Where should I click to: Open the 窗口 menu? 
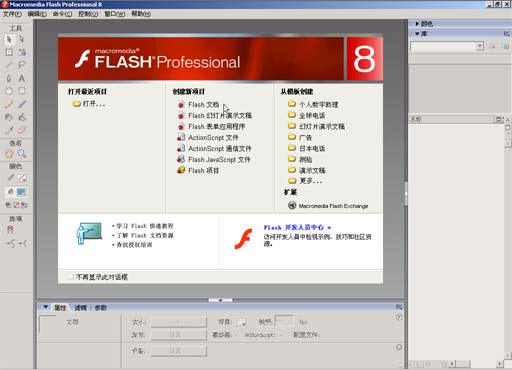(115, 14)
